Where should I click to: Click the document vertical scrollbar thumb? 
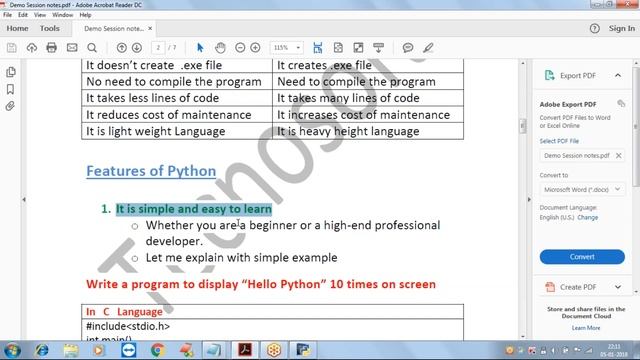523,126
